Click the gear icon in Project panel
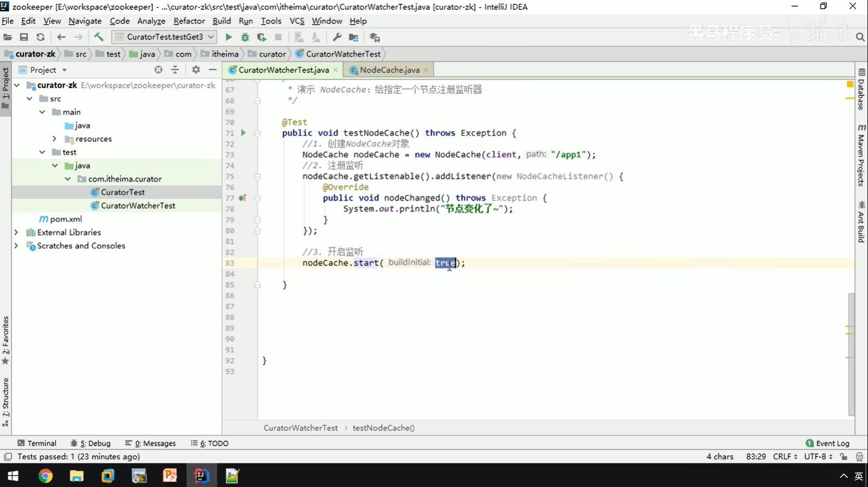This screenshot has width=868, height=487. 196,70
